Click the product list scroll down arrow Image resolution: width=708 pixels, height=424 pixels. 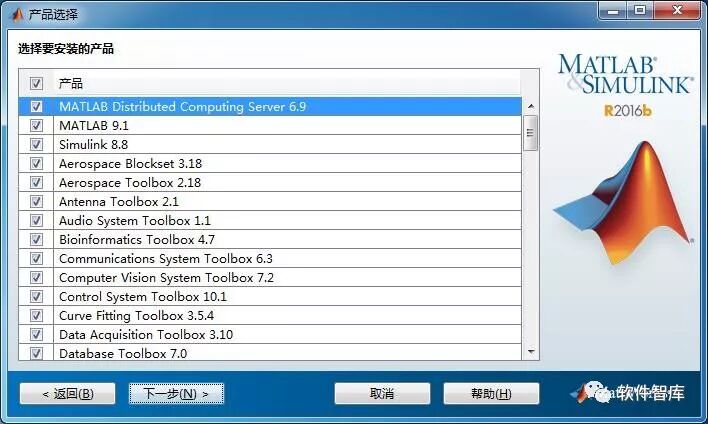pos(531,352)
